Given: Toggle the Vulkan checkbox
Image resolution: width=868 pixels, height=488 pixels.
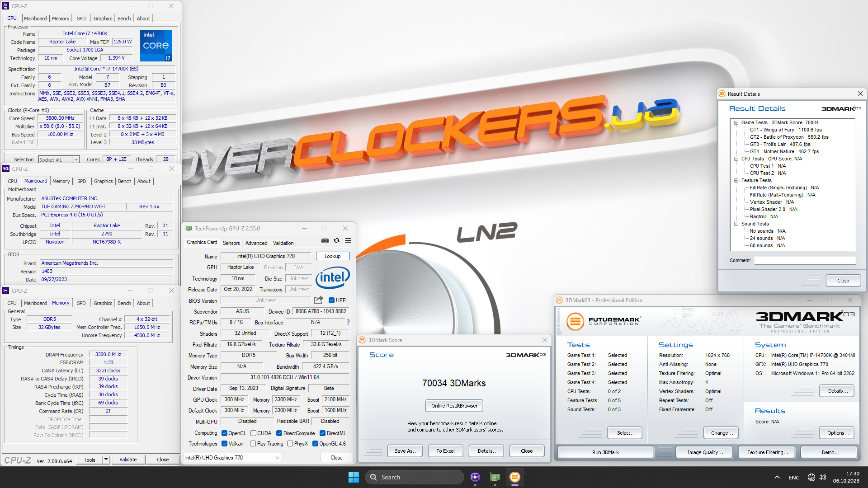Looking at the screenshot, I should click(224, 444).
